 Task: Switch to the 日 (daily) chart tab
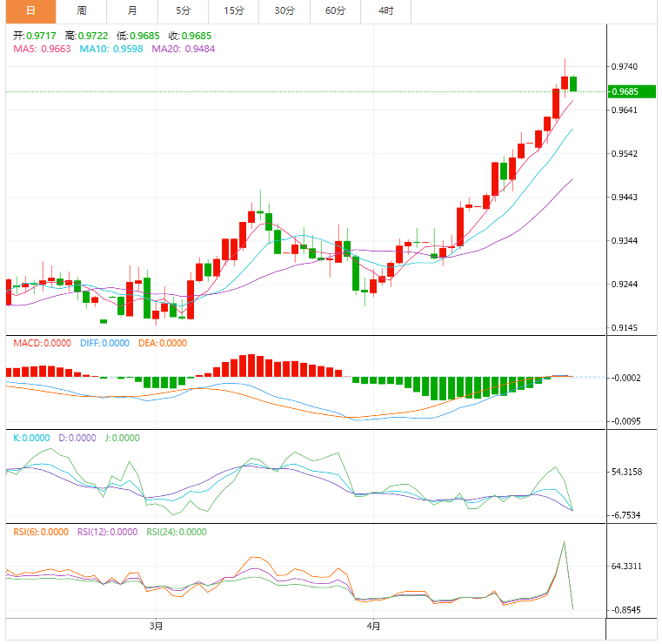coord(30,11)
